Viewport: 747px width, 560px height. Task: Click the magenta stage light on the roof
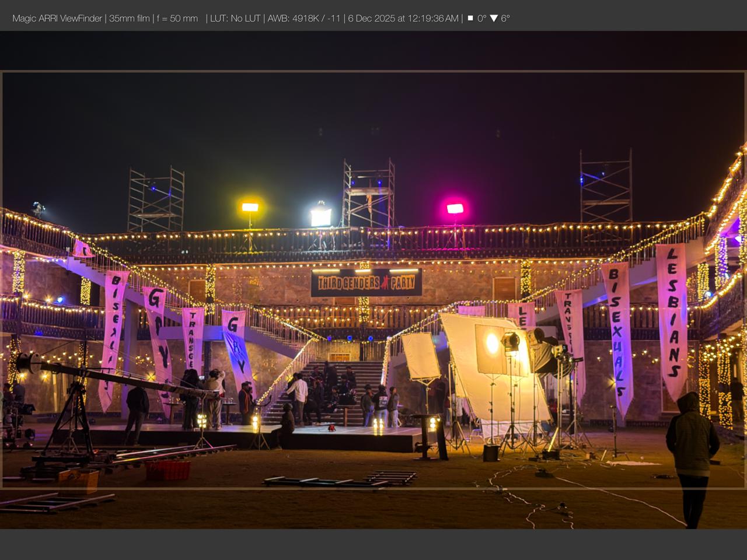pos(455,208)
